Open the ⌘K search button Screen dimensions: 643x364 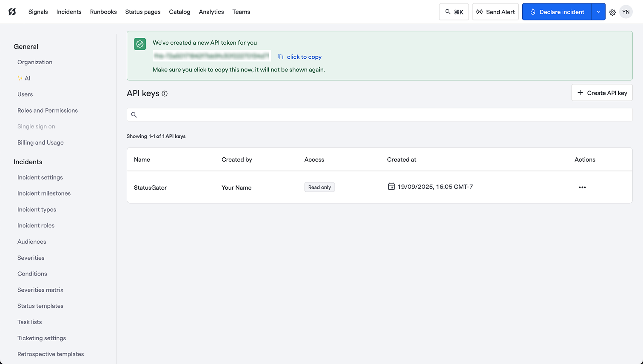(x=454, y=12)
